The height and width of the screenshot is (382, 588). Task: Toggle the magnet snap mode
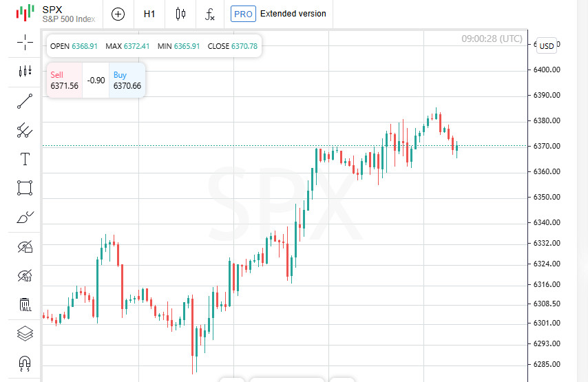(x=25, y=363)
